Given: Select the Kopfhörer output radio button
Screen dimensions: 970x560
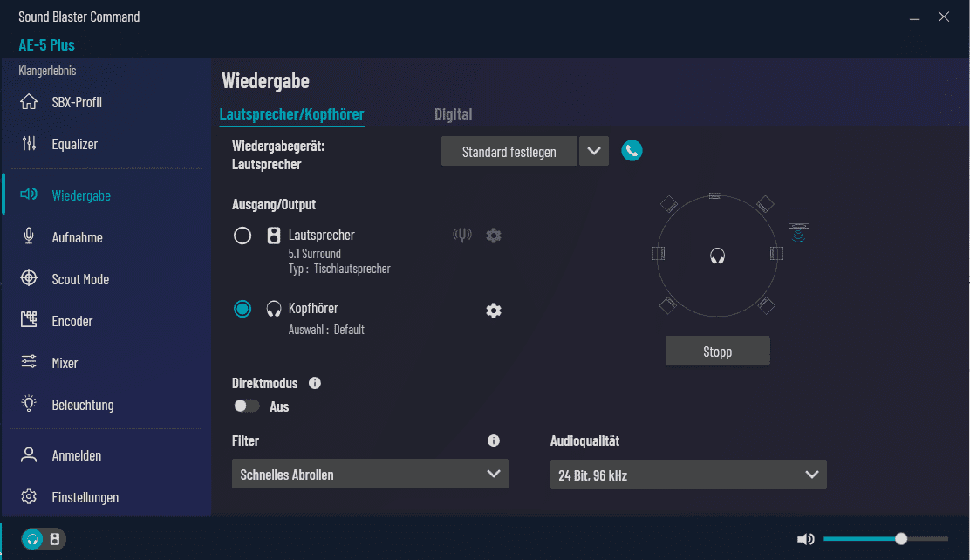Looking at the screenshot, I should [x=242, y=308].
